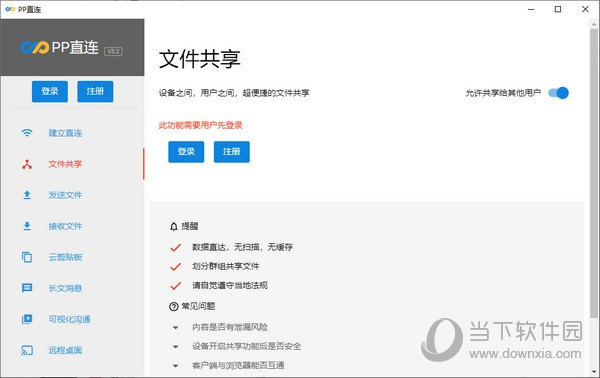Click the clipboard copy icon for 云剪贴板
This screenshot has width=600, height=378.
[x=27, y=257]
